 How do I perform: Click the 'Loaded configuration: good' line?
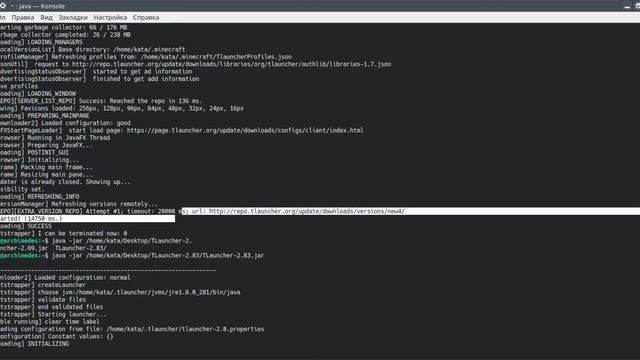(65, 123)
